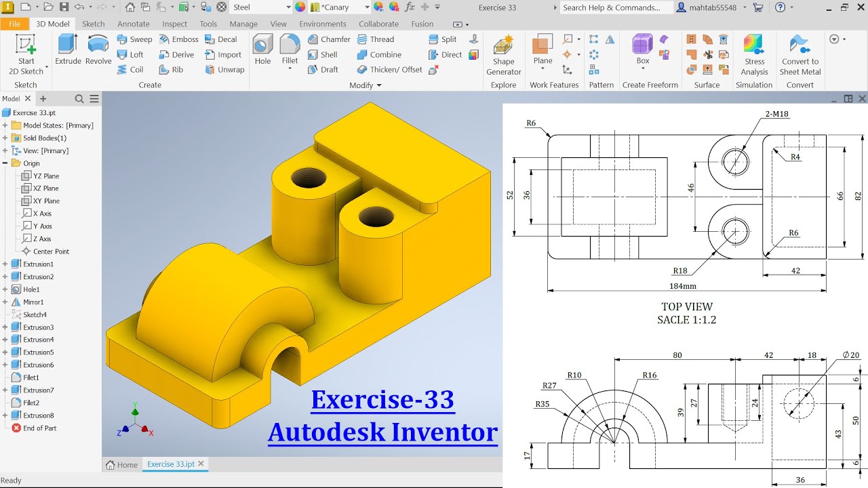Viewport: 868px width, 488px height.
Task: Click the Search Help & Commands field
Action: 616,7
